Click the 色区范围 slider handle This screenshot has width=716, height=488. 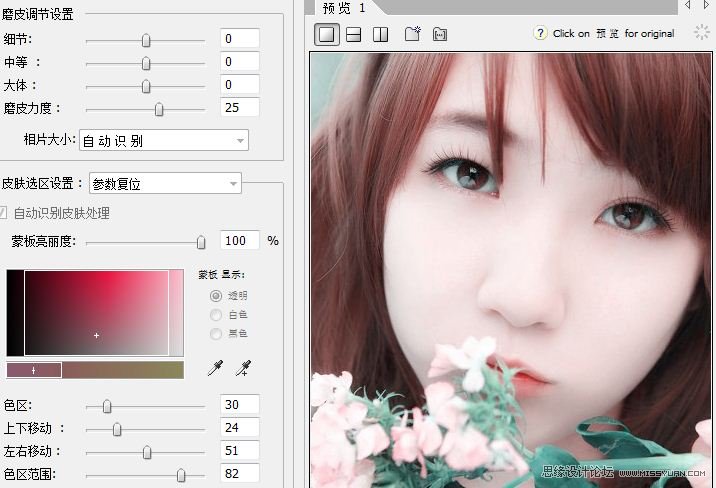181,476
